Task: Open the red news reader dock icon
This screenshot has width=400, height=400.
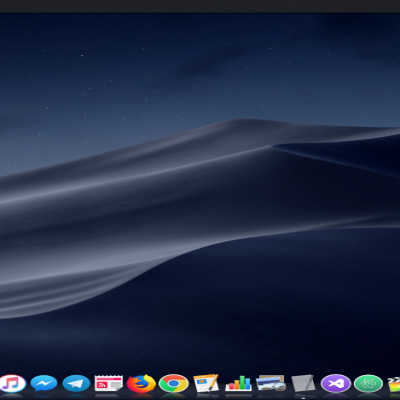Action: coord(109,384)
